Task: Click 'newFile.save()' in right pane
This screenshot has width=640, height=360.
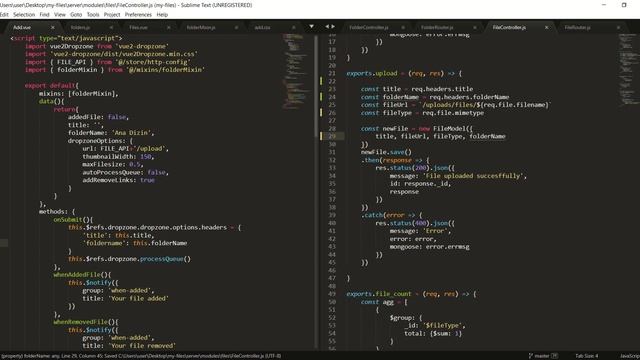Action: click(x=386, y=152)
